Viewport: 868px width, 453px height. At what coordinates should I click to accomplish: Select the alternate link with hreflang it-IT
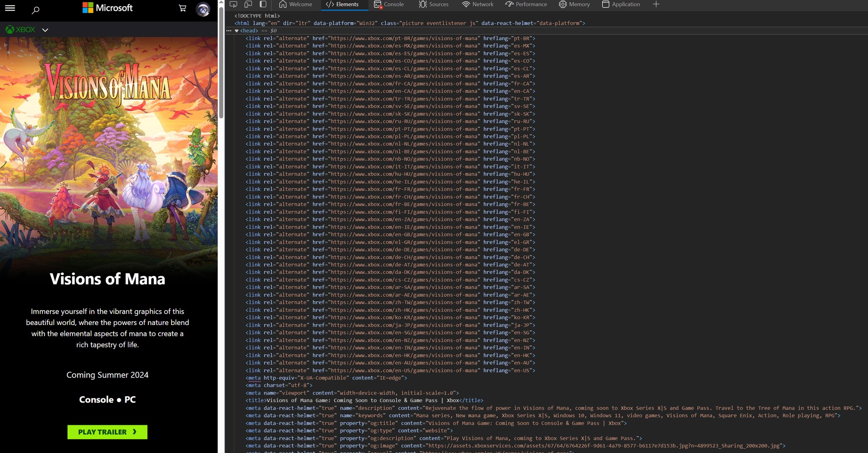coord(390,167)
